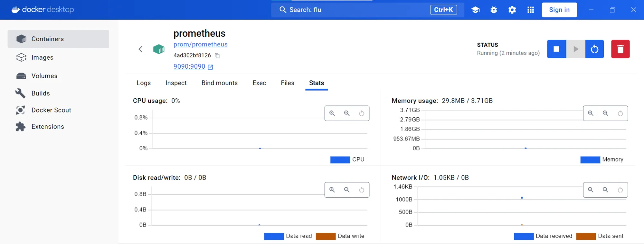This screenshot has width=644, height=244.
Task: Open the Exec tab
Action: (259, 83)
